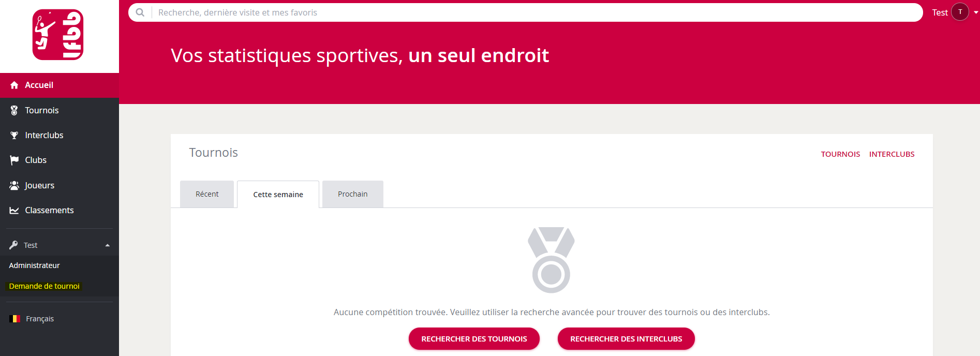Click the Clubs flag icon
The height and width of the screenshot is (356, 980).
(14, 160)
